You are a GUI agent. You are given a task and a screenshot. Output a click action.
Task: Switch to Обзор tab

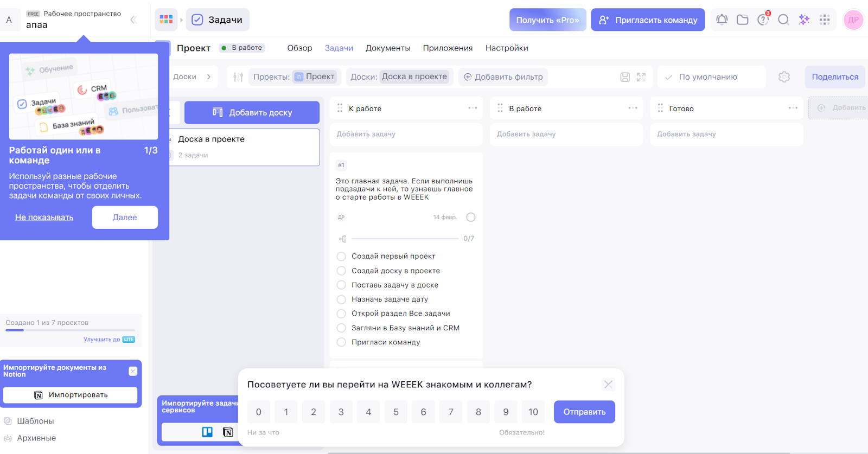(299, 48)
